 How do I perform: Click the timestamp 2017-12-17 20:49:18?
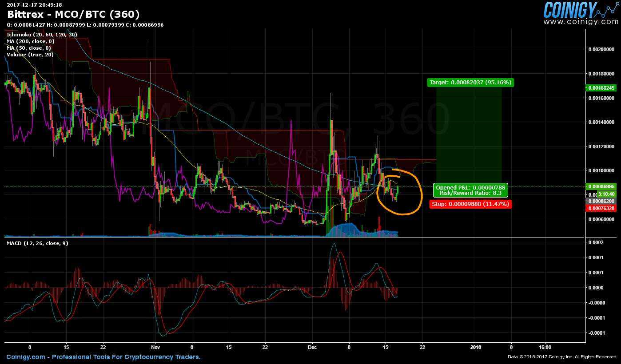[x=34, y=5]
